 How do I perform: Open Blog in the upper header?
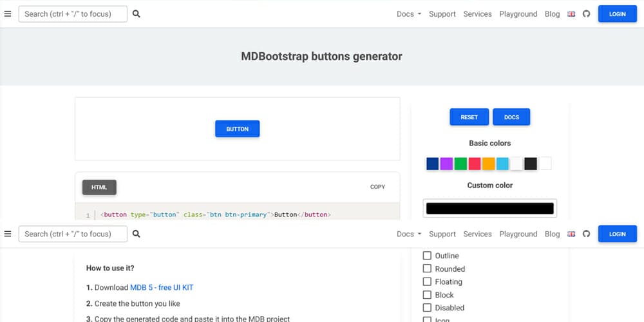(x=552, y=14)
